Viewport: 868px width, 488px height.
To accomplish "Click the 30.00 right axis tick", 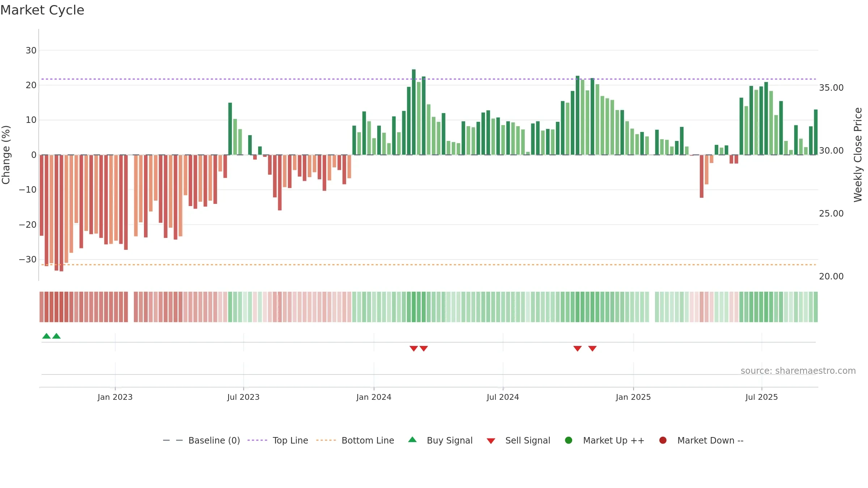I will [x=831, y=150].
